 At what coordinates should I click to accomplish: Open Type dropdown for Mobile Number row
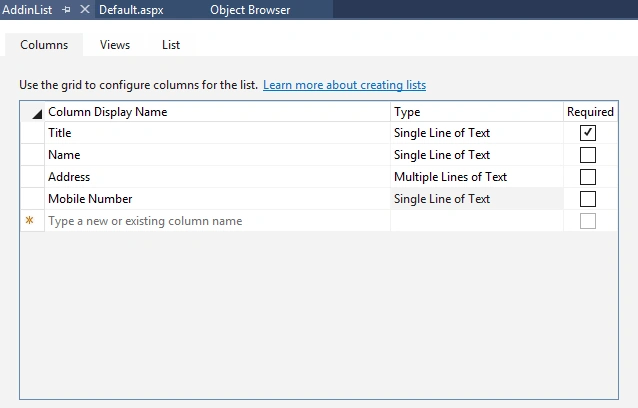(x=476, y=199)
